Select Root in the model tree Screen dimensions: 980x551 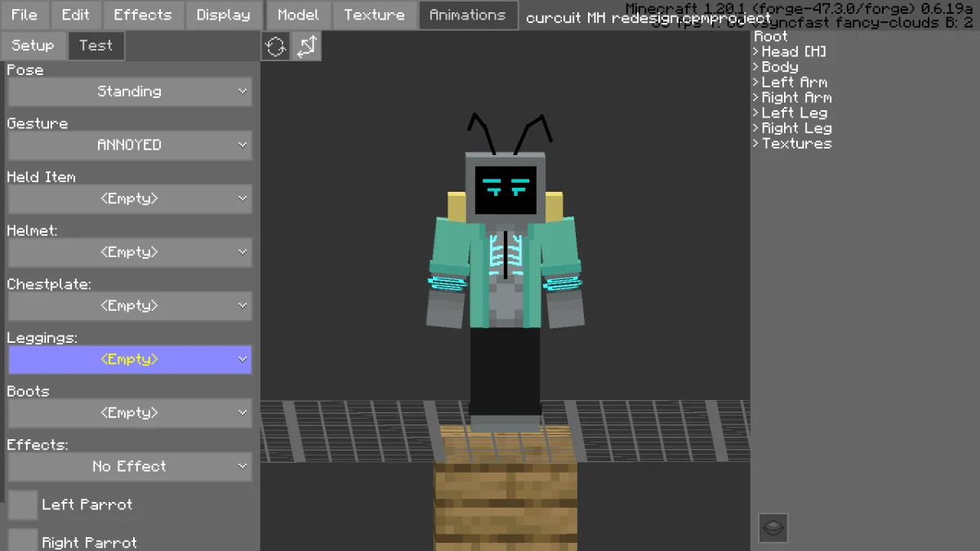tap(771, 37)
